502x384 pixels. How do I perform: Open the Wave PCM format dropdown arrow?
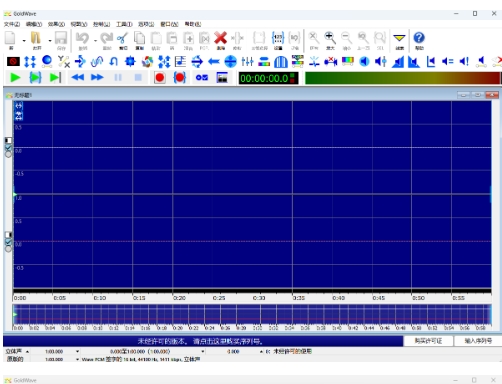[x=77, y=359]
